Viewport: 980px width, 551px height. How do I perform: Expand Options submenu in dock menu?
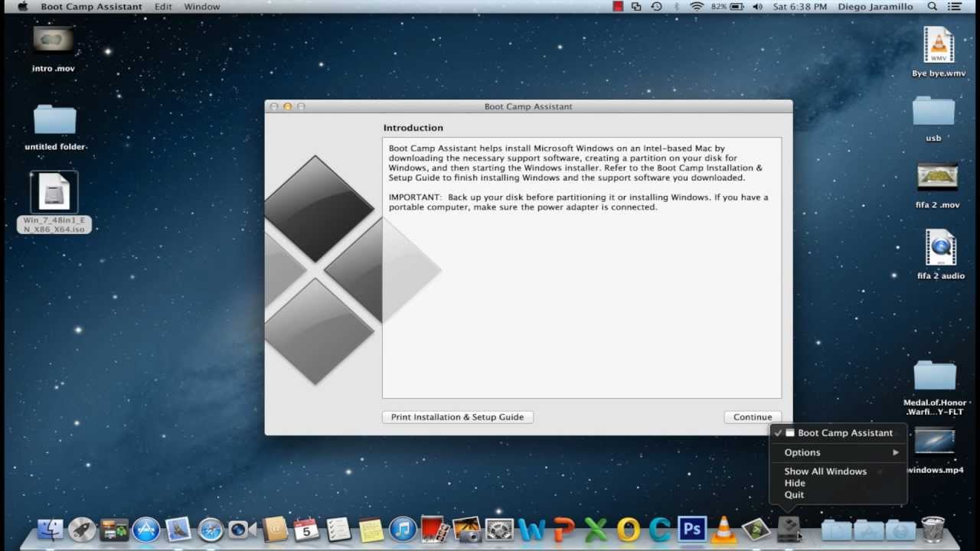(x=839, y=452)
